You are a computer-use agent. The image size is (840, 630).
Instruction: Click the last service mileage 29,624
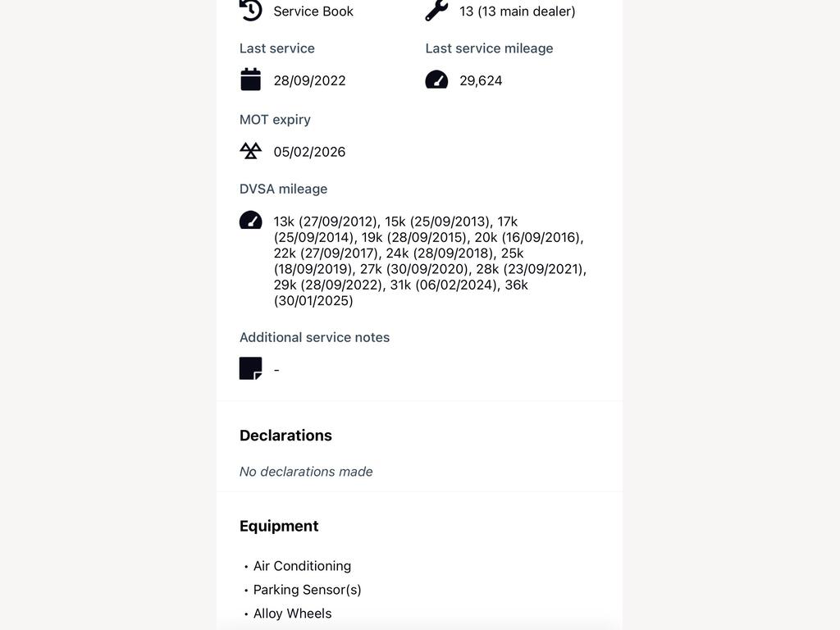[481, 81]
